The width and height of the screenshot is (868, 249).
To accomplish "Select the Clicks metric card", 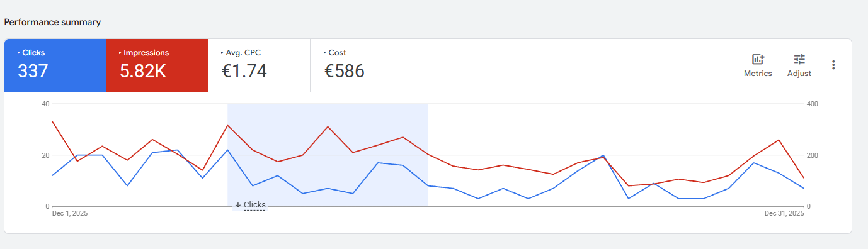I will pyautogui.click(x=55, y=65).
